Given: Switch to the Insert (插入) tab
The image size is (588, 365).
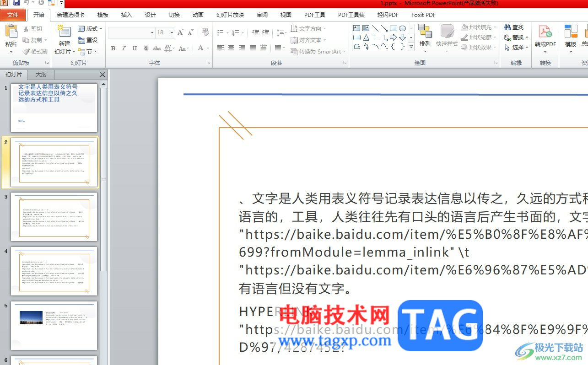Looking at the screenshot, I should 127,15.
